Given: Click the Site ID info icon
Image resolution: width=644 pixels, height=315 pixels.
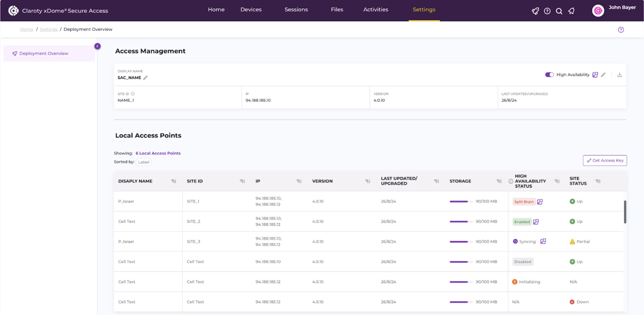Looking at the screenshot, I should [133, 94].
